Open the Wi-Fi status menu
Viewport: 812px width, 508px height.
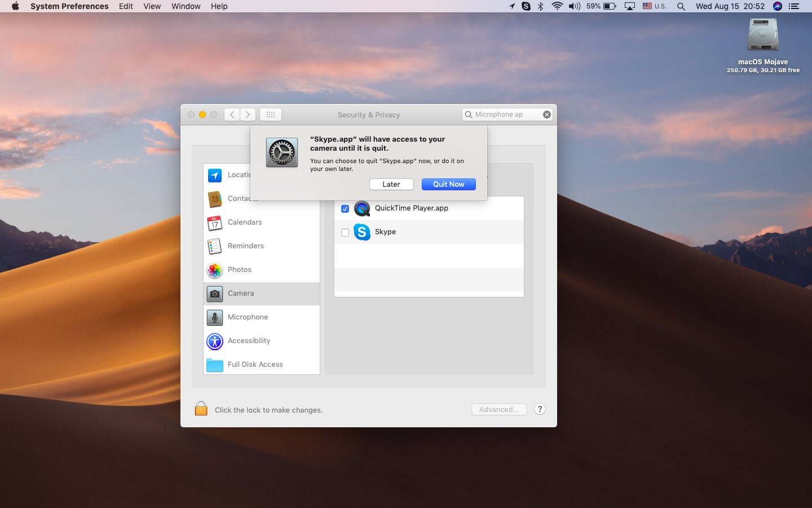557,6
